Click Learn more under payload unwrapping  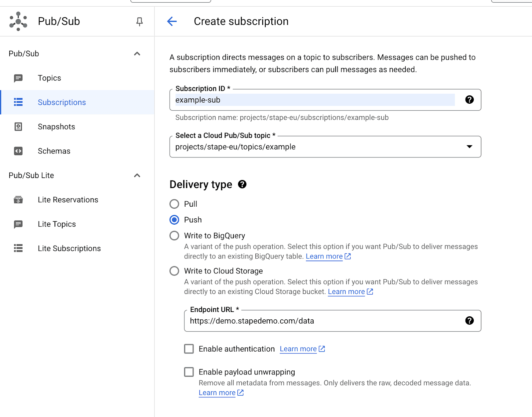tap(217, 392)
